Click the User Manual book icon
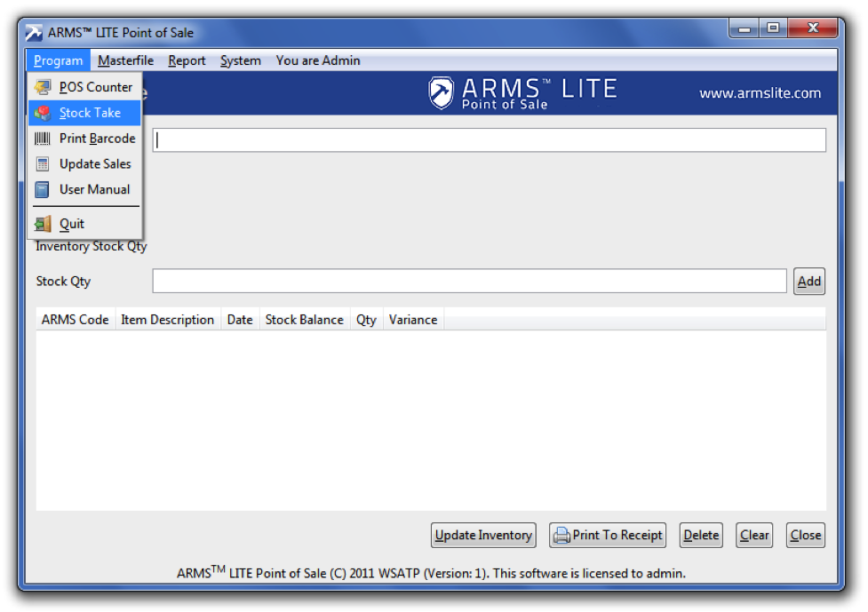Screen dimensions: 868x612 coord(43,189)
